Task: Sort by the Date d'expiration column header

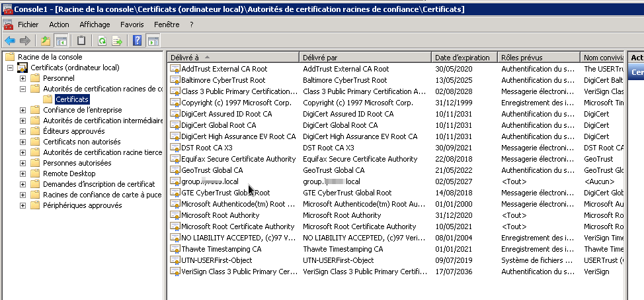Action: click(465, 58)
